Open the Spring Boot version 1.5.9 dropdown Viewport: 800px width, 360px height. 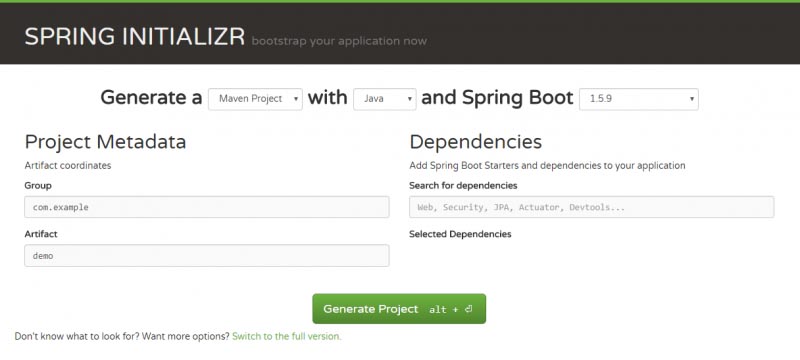coord(639,99)
